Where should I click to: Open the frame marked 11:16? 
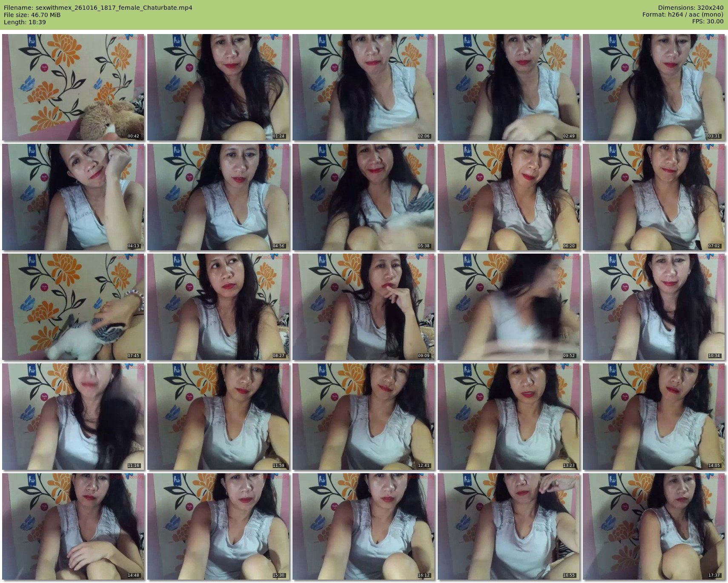(73, 417)
